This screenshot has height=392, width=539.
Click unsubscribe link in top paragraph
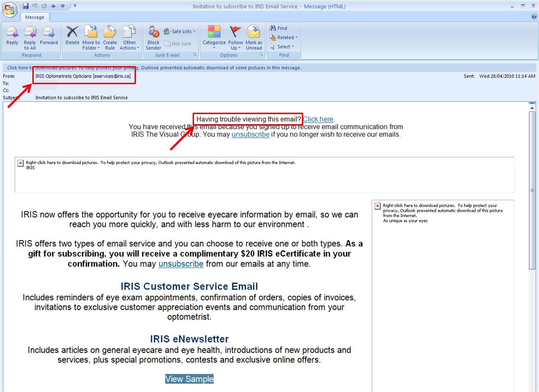(250, 134)
